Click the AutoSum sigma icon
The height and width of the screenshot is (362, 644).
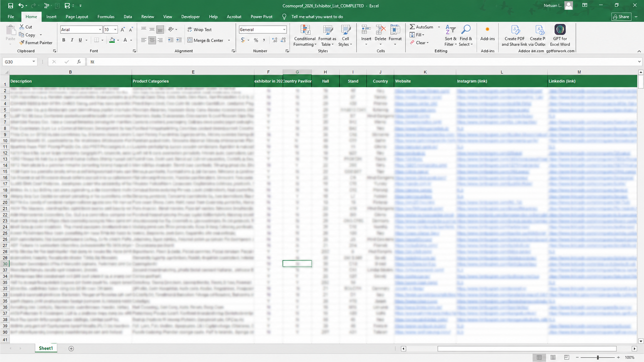[412, 27]
